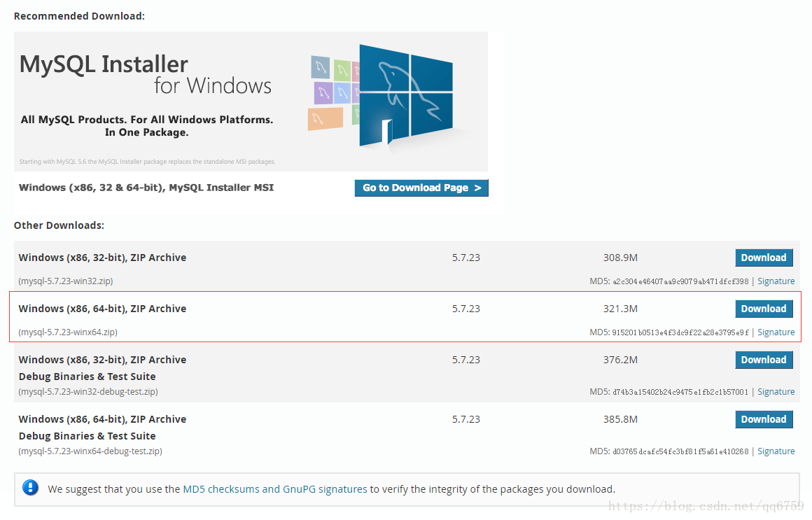
Task: Open Signature link for mysql-5.7.23-winx64.zip
Action: point(776,332)
